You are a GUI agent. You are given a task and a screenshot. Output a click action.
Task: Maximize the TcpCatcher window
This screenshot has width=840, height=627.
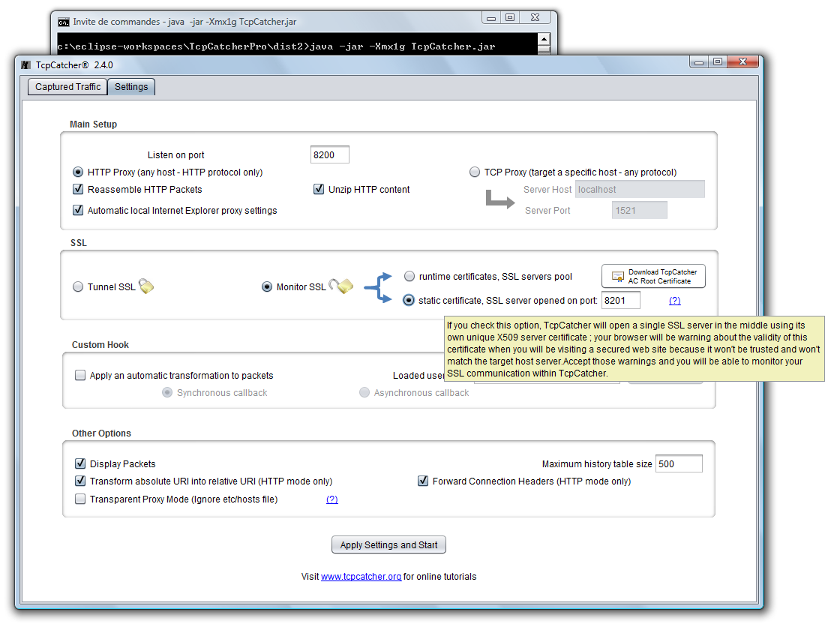(718, 61)
